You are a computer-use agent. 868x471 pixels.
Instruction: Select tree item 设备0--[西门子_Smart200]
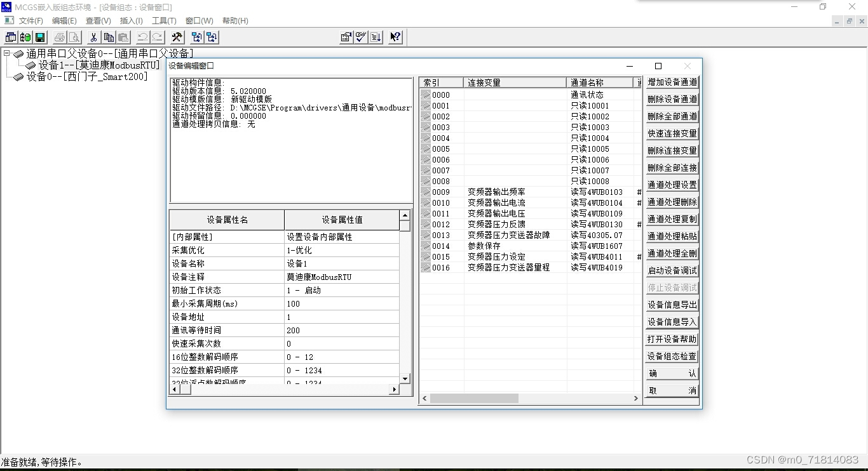[86, 77]
